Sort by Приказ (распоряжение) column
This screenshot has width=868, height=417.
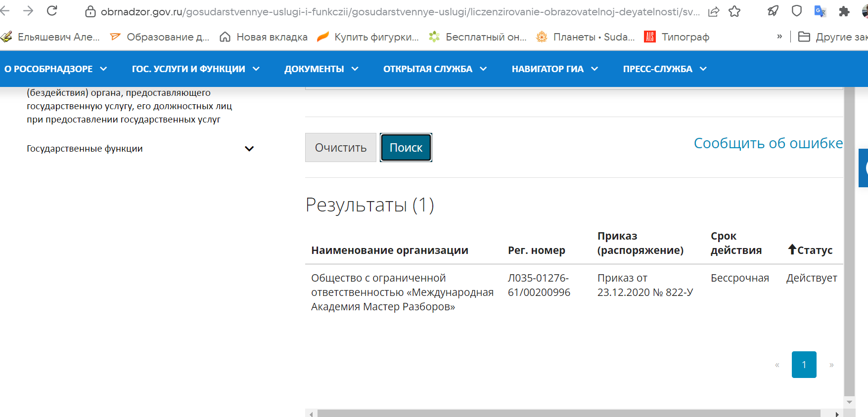[640, 243]
